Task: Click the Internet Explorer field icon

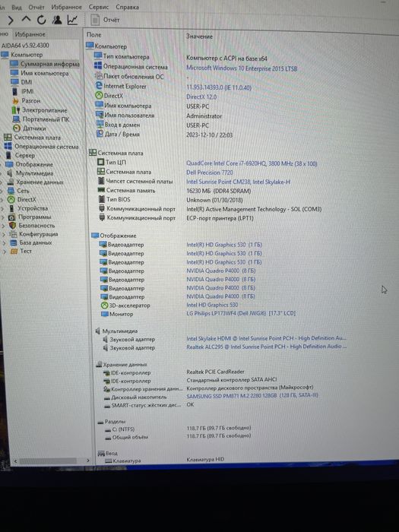Action: 99,86
